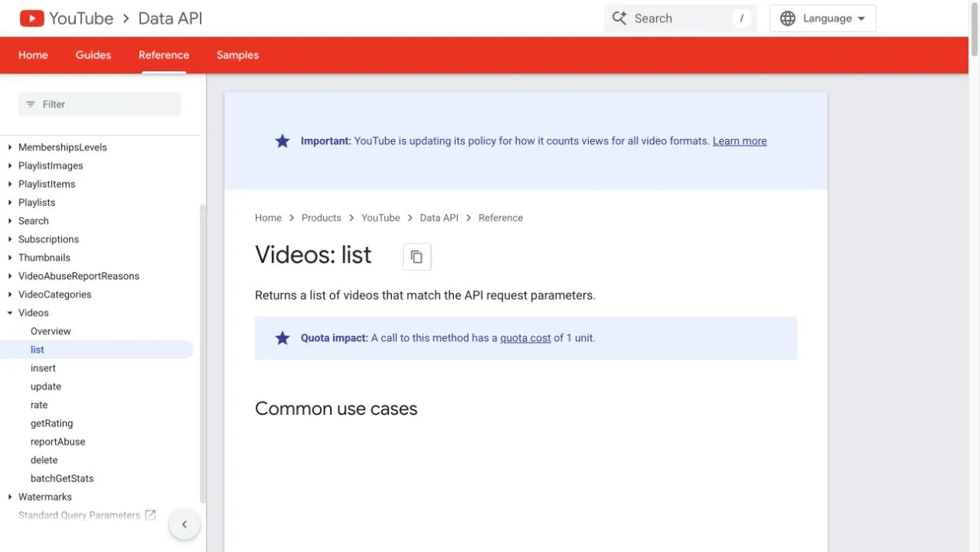Image resolution: width=980 pixels, height=552 pixels.
Task: Click the globe icon on Language button
Action: coord(788,19)
